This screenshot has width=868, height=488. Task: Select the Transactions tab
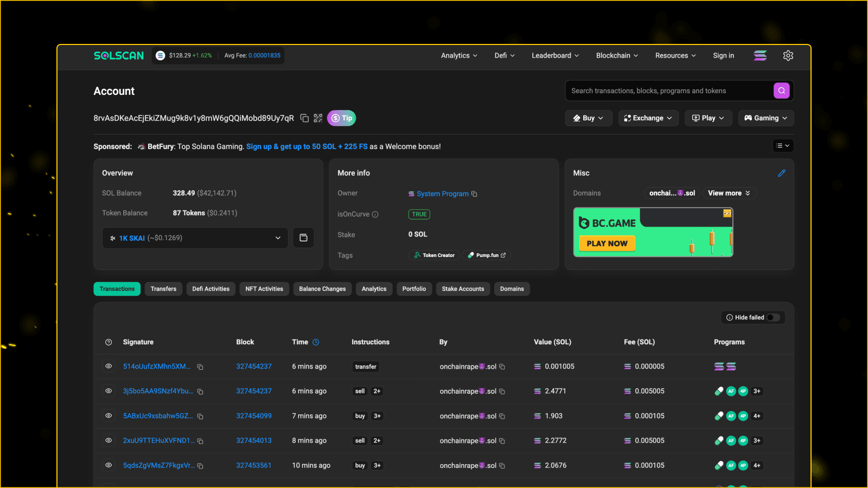pos(117,289)
